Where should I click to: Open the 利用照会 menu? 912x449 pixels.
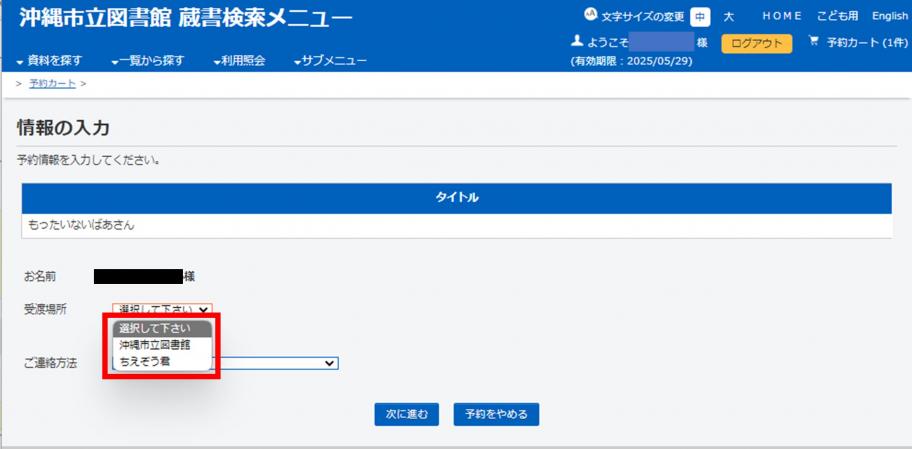[240, 60]
